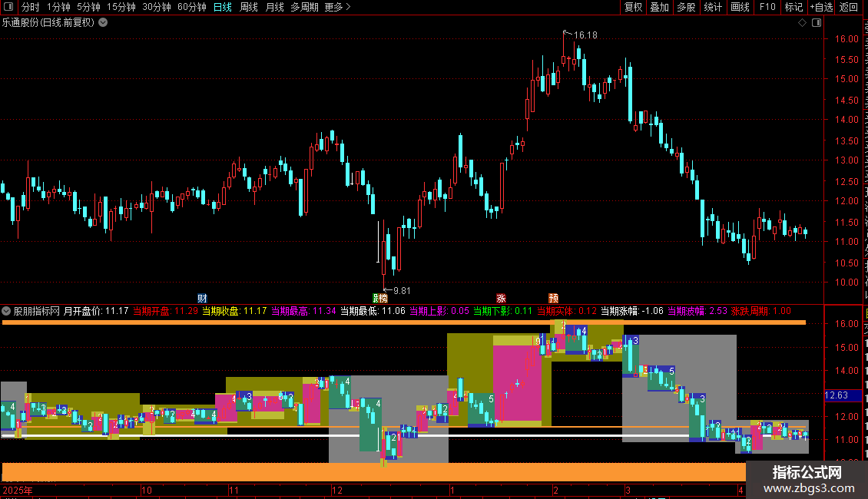Image resolution: width=868 pixels, height=499 pixels.
Task: Expand the indicator menu circle before 股朋指标网
Action: tap(6, 311)
